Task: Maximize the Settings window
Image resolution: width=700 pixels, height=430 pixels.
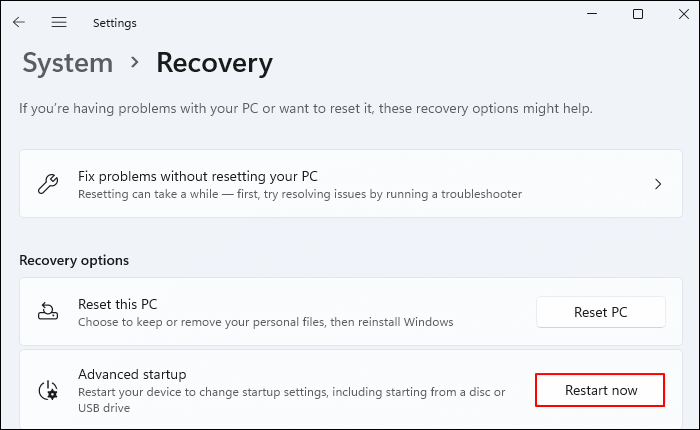Action: pyautogui.click(x=638, y=14)
